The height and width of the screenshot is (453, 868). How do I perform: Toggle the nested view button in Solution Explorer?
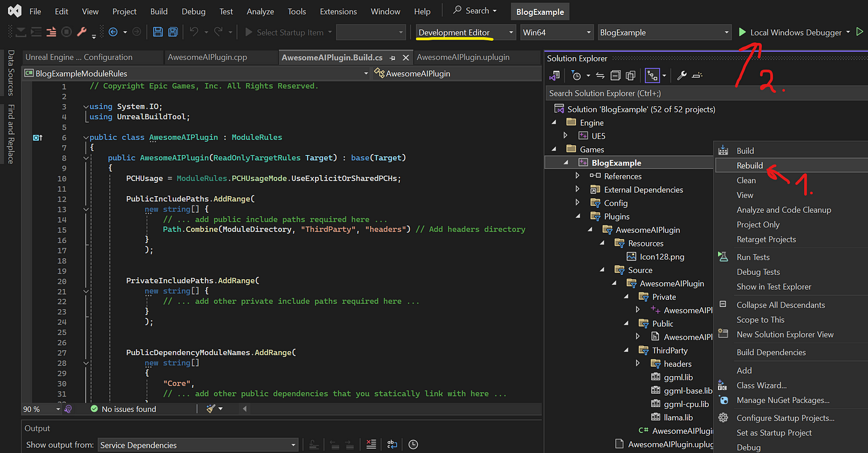652,76
